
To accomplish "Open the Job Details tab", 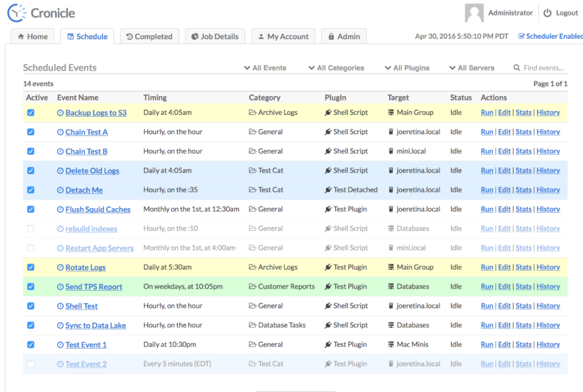I will coord(215,36).
